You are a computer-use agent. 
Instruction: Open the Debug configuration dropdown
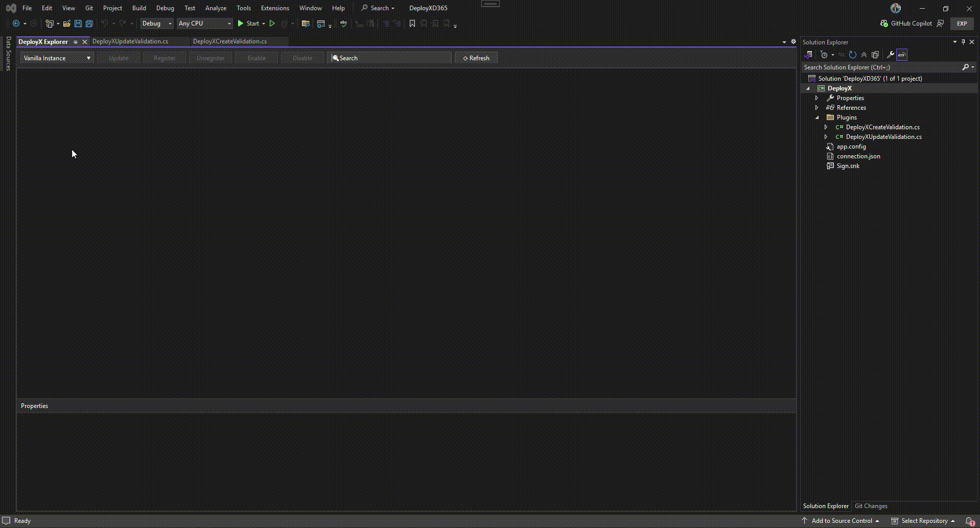157,23
